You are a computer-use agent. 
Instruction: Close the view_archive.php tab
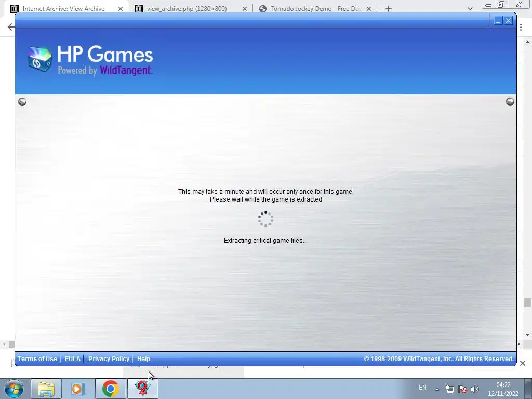245,9
